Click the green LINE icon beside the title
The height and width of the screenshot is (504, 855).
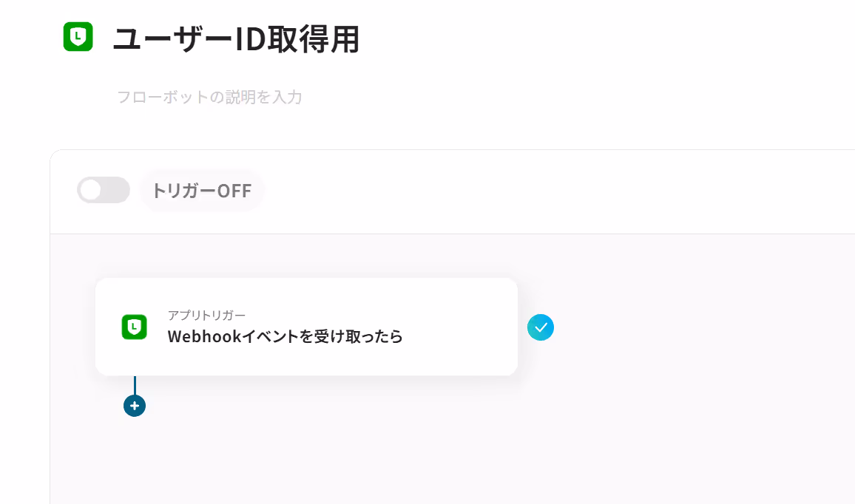pyautogui.click(x=78, y=36)
